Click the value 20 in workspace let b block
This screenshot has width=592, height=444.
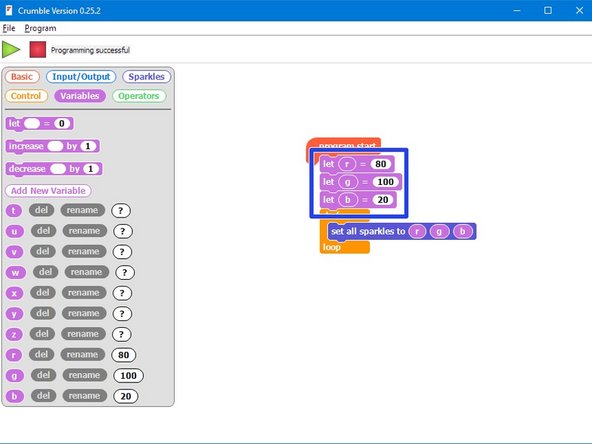383,200
